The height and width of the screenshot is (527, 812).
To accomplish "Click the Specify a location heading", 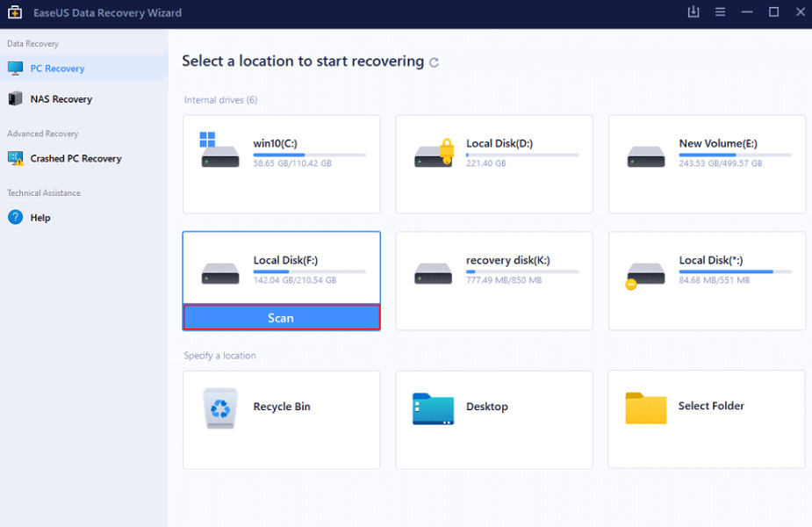I will (x=219, y=356).
